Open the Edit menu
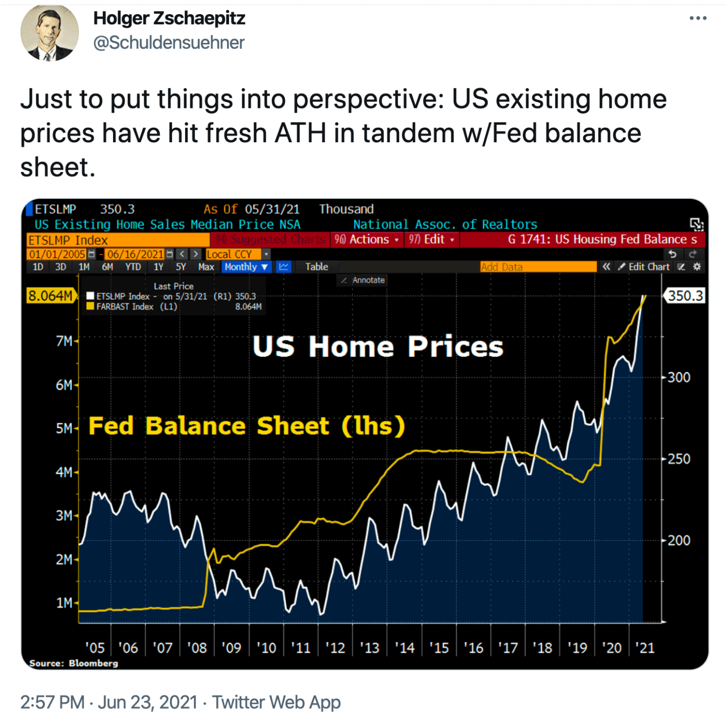 pos(432,240)
